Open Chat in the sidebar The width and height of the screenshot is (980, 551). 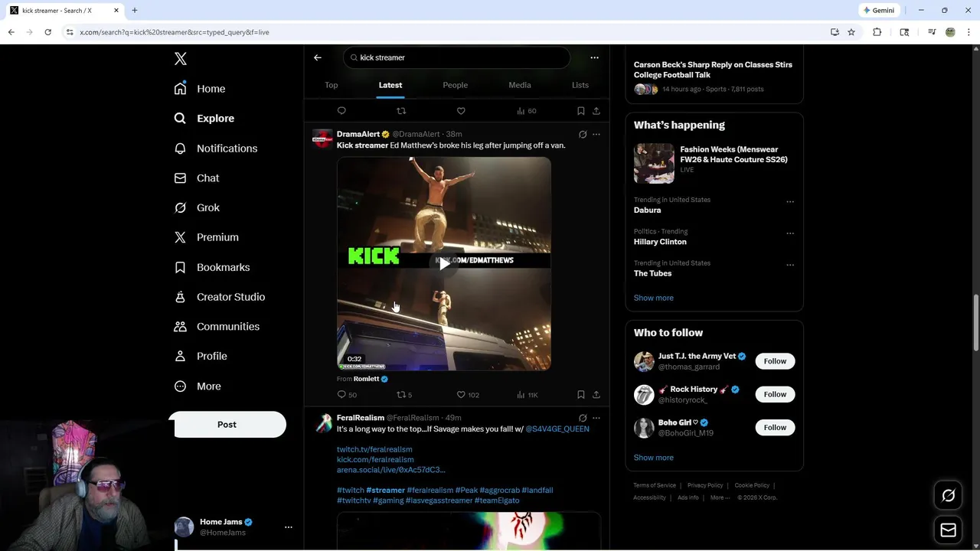(197, 178)
